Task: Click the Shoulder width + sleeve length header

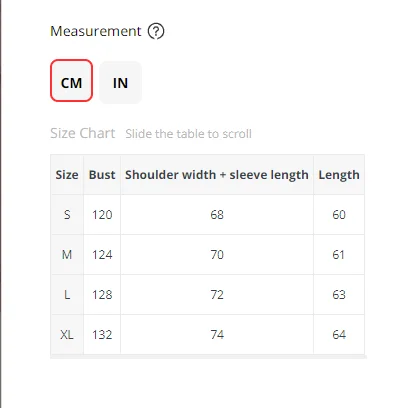Action: point(217,175)
